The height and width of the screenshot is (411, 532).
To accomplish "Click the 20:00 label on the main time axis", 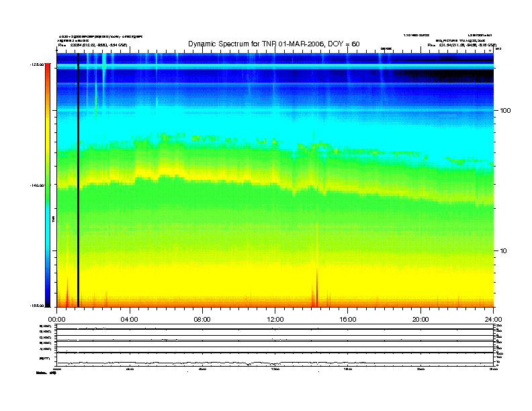I will coord(420,320).
